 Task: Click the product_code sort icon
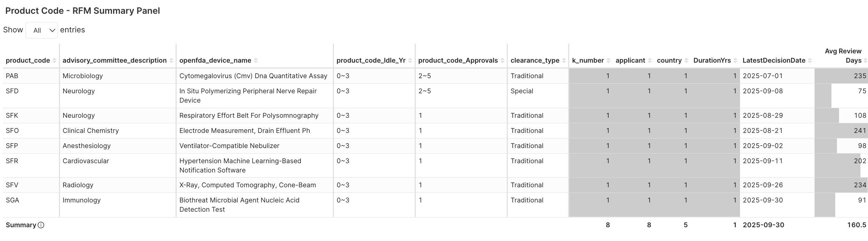[54, 61]
